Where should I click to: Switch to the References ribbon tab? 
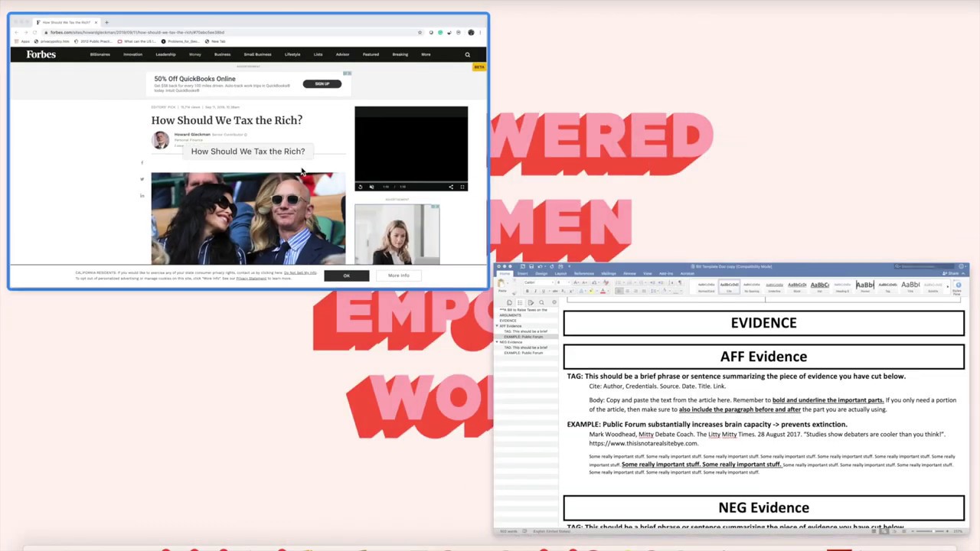[x=583, y=273]
